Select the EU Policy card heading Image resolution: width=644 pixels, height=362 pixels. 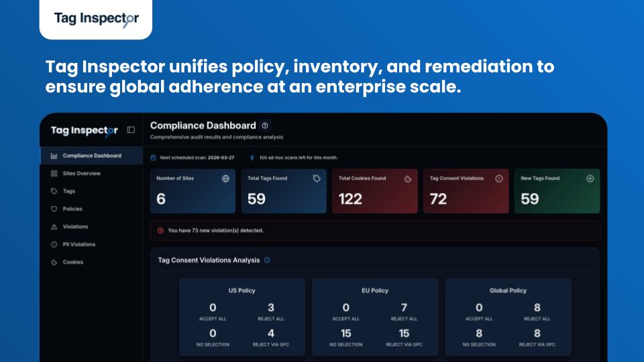375,290
